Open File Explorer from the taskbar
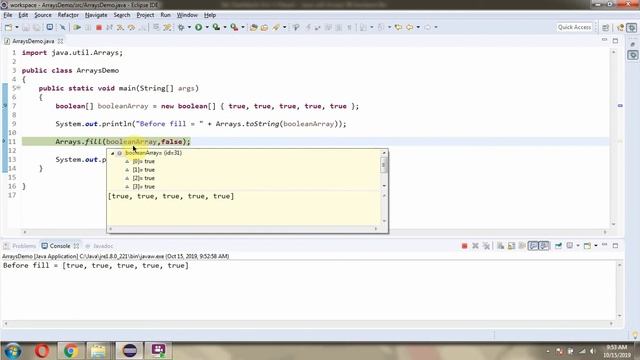The image size is (640, 360). [98, 351]
